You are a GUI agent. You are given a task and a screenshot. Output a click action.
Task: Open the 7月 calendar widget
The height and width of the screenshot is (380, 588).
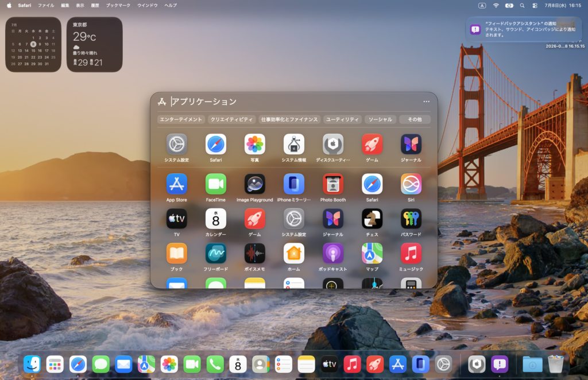(33, 44)
